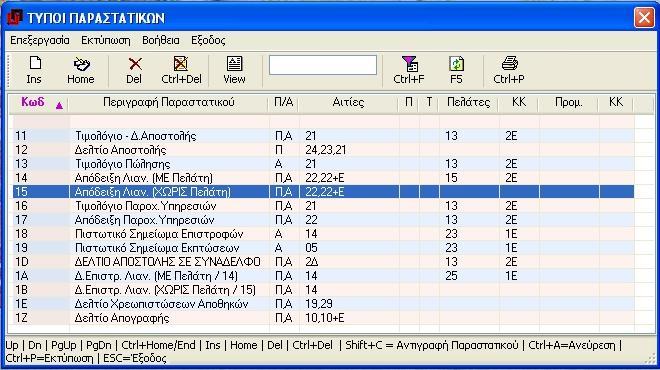Viewport: 660px width, 370px height.
Task: Click the Home edit record icon
Action: (81, 64)
